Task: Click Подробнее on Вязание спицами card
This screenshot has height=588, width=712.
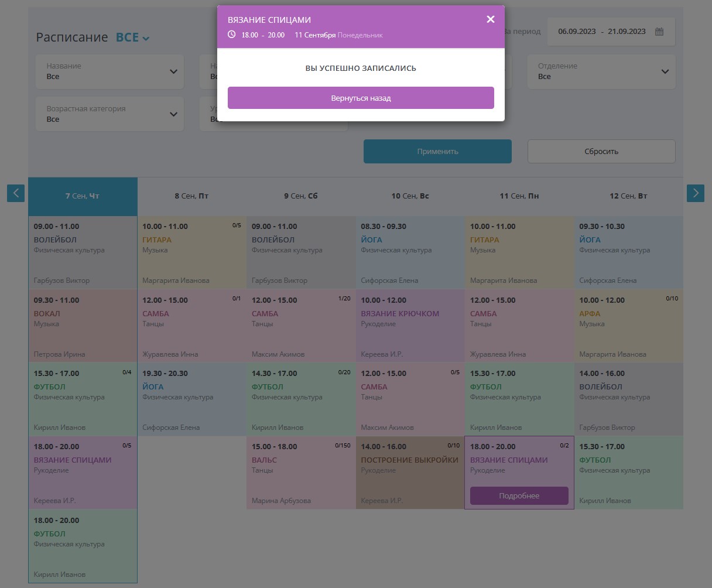Action: (519, 495)
